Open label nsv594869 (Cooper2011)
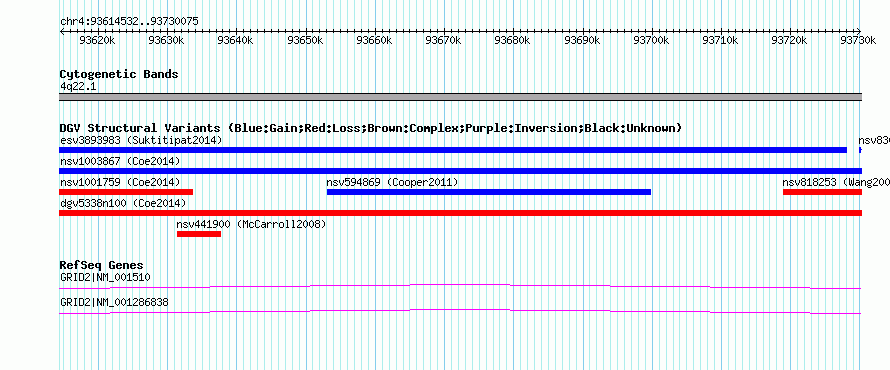890x370 pixels. (392, 182)
